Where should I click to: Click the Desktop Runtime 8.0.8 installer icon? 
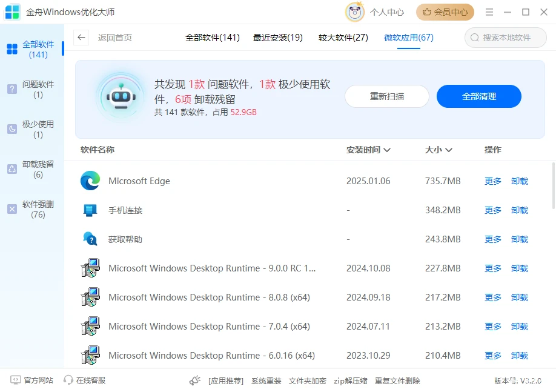click(90, 297)
